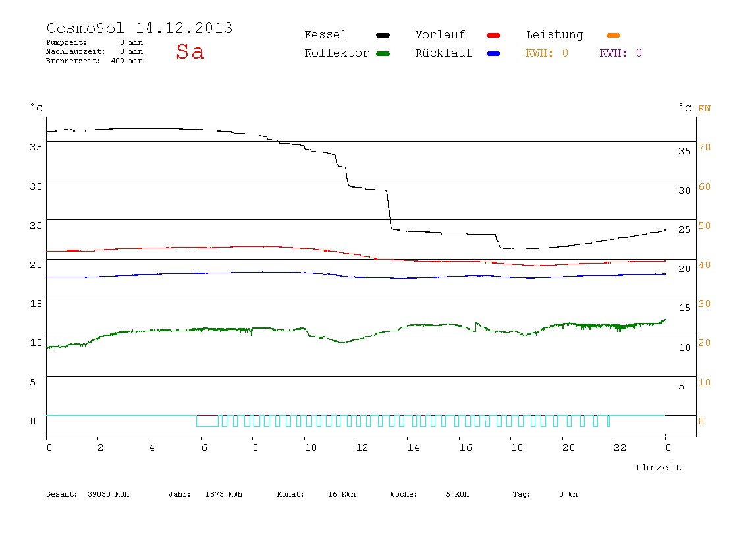Click the Monat 16 KWh value
The image size is (756, 535).
(x=316, y=494)
